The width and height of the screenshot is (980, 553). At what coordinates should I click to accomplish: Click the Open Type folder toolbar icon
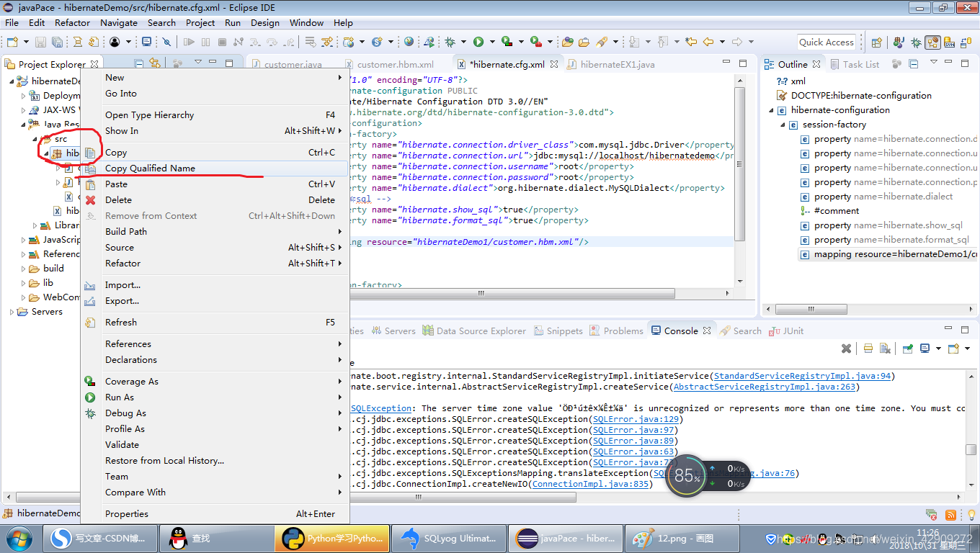point(568,42)
